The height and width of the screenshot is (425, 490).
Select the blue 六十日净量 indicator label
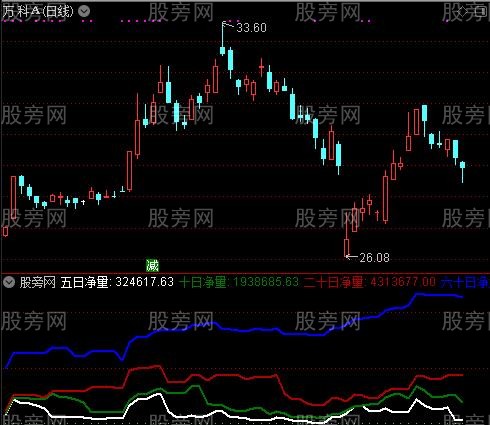[x=465, y=283]
